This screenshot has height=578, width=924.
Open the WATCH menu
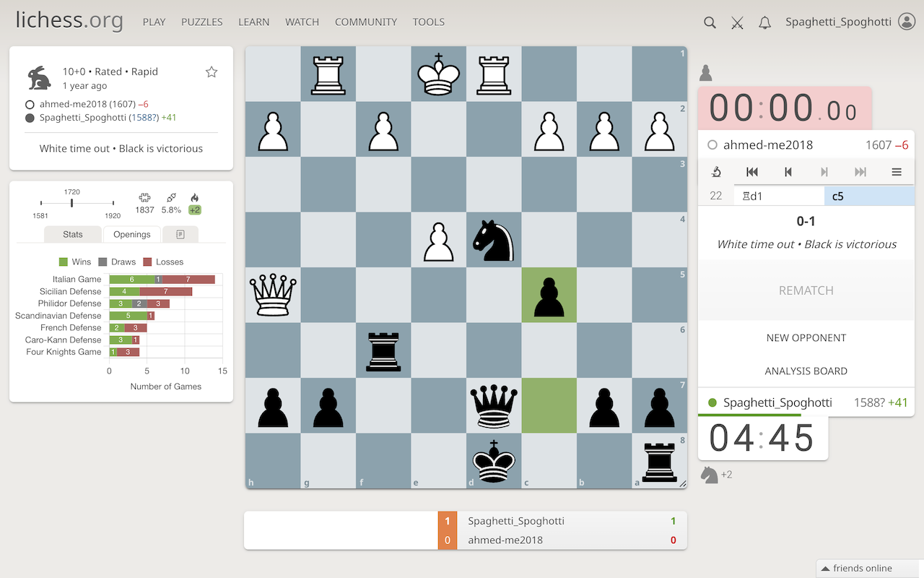pos(302,22)
